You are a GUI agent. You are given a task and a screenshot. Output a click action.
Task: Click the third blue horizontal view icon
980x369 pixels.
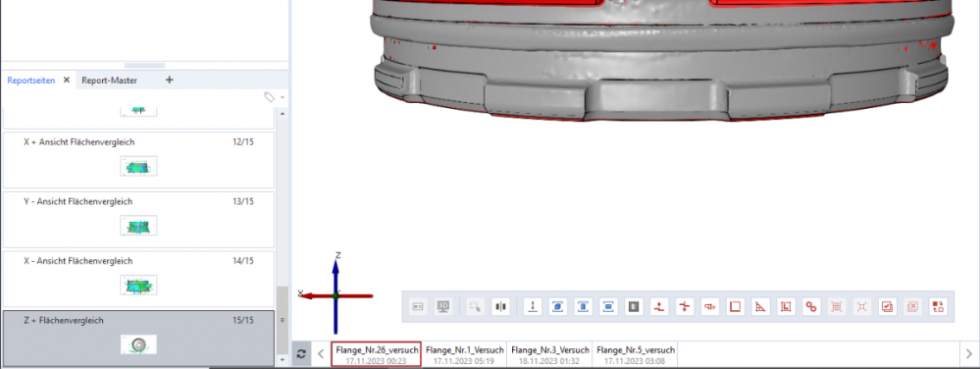608,306
